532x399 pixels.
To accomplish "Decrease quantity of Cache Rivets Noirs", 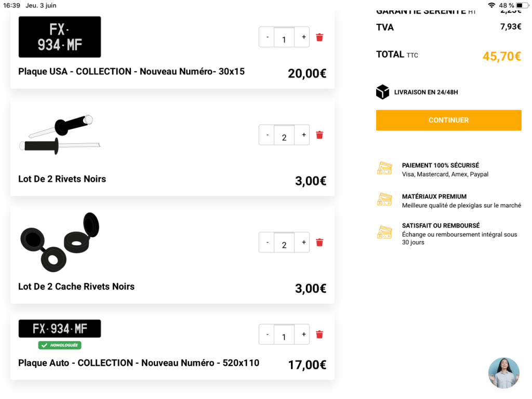I will coord(267,242).
